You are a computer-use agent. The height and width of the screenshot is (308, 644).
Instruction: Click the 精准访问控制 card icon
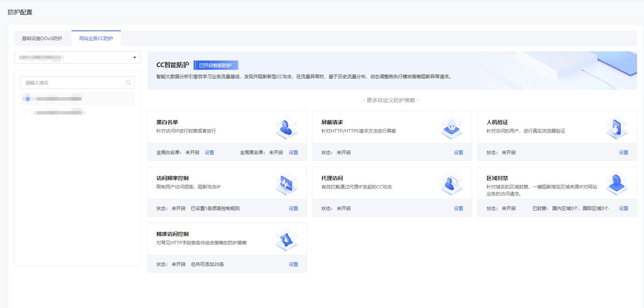[286, 239]
